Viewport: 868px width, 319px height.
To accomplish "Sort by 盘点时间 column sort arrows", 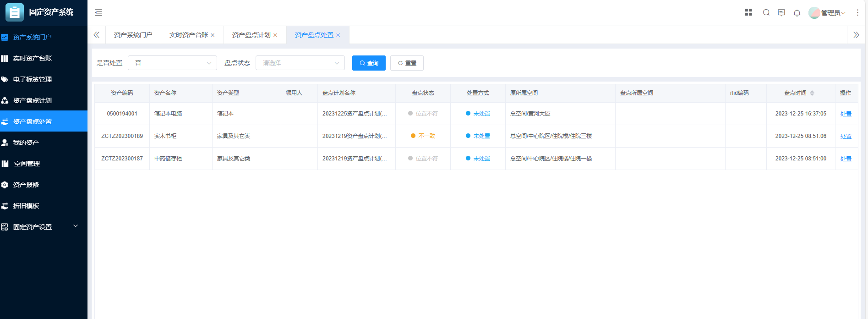I will click(x=812, y=93).
